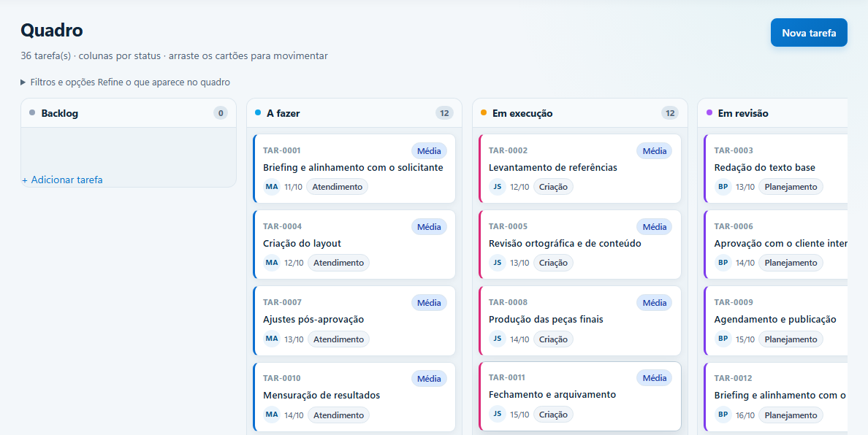Click the Média priority badge on TAR-0004
Screen dimensions: 868x435
point(429,226)
